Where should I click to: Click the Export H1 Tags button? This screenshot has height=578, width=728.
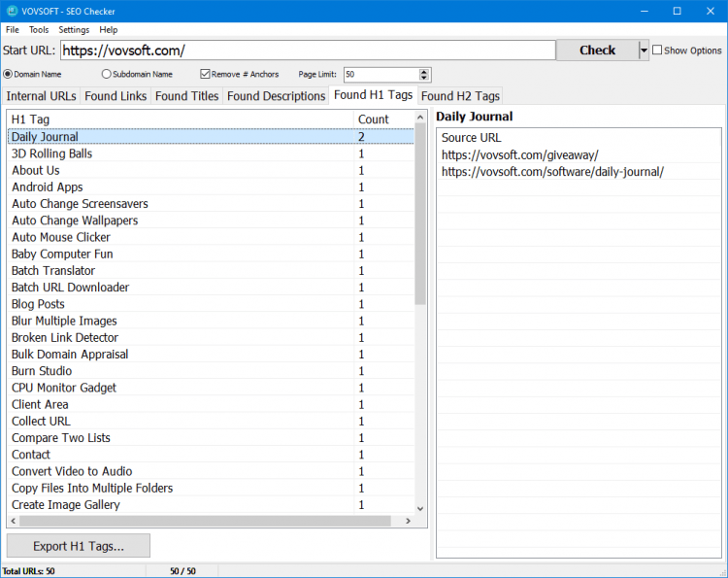click(x=79, y=546)
